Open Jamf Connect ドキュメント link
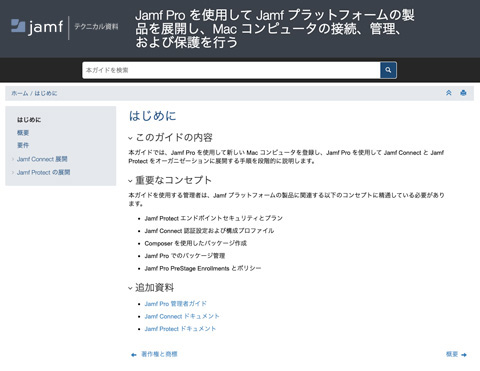Screen dimensions: 480x371 pos(182,316)
